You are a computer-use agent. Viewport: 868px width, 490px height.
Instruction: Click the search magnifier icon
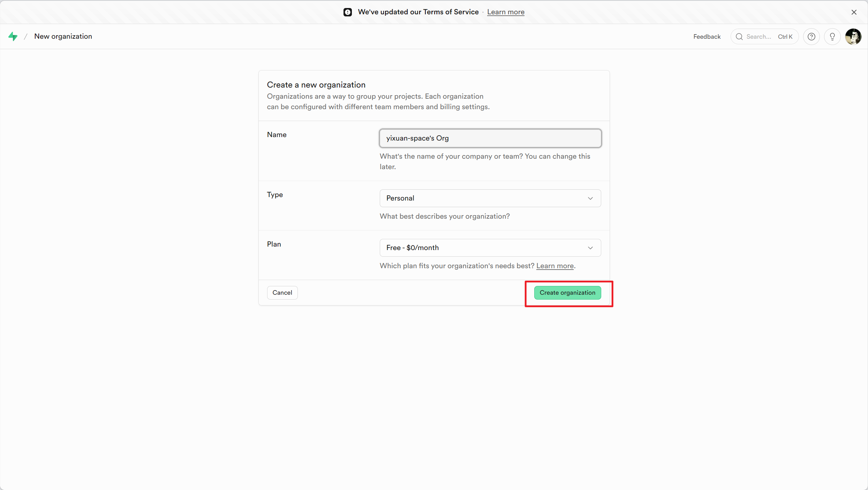[739, 37]
